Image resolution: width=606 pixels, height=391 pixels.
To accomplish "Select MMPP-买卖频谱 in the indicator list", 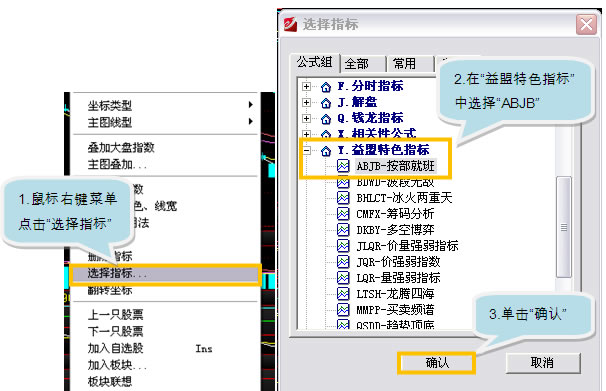I will click(x=395, y=310).
